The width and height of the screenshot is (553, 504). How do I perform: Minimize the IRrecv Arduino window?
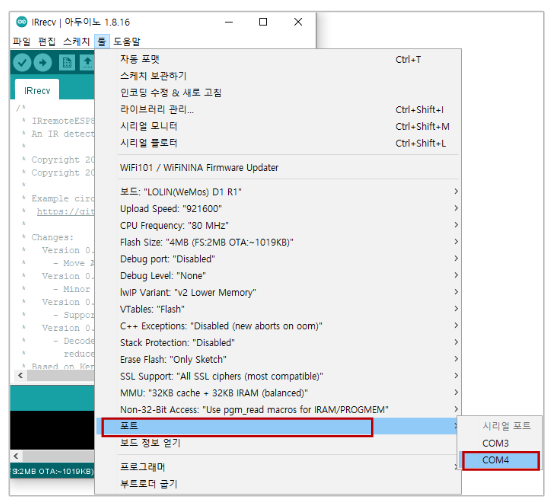[229, 22]
